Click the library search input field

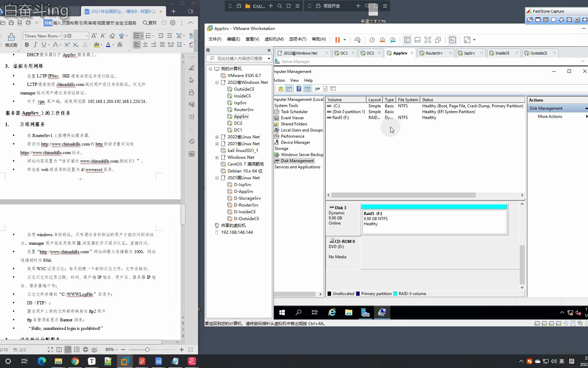tap(240, 58)
